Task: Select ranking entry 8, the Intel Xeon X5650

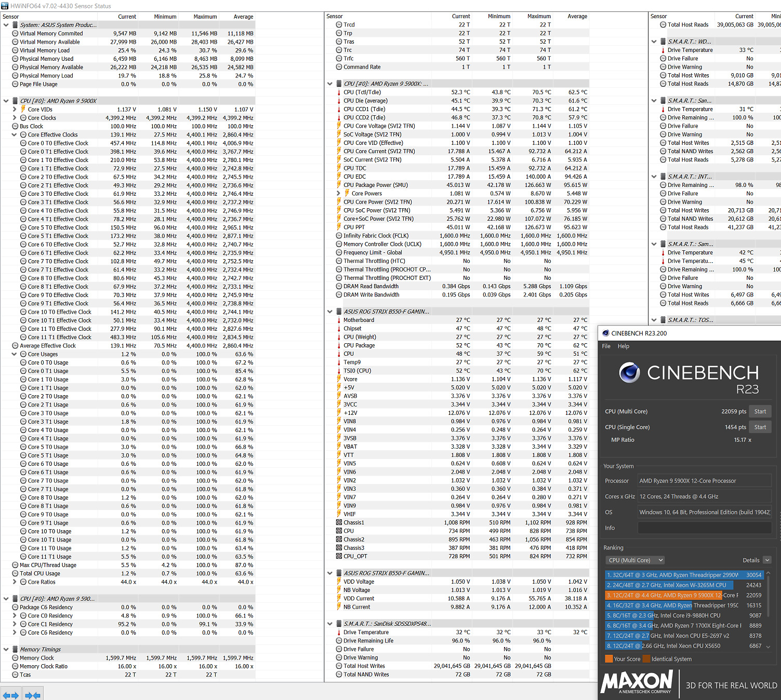Action: click(x=684, y=647)
